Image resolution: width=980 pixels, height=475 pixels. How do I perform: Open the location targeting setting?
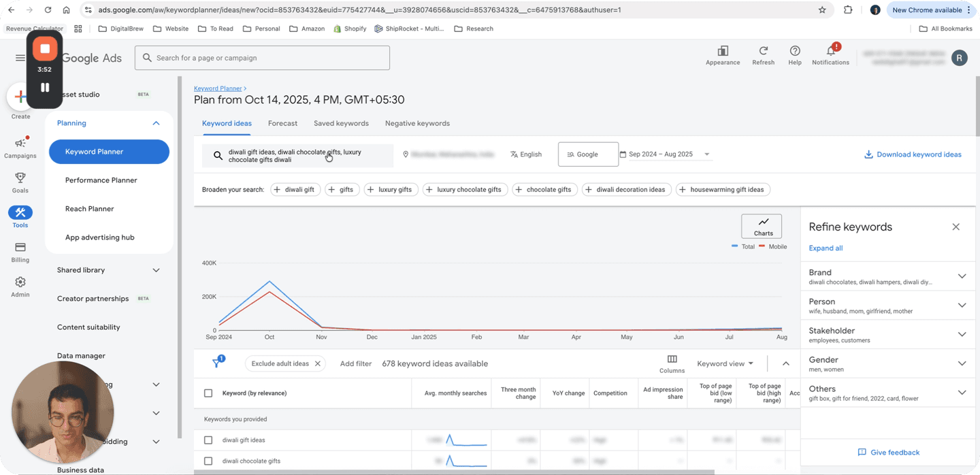(x=448, y=154)
